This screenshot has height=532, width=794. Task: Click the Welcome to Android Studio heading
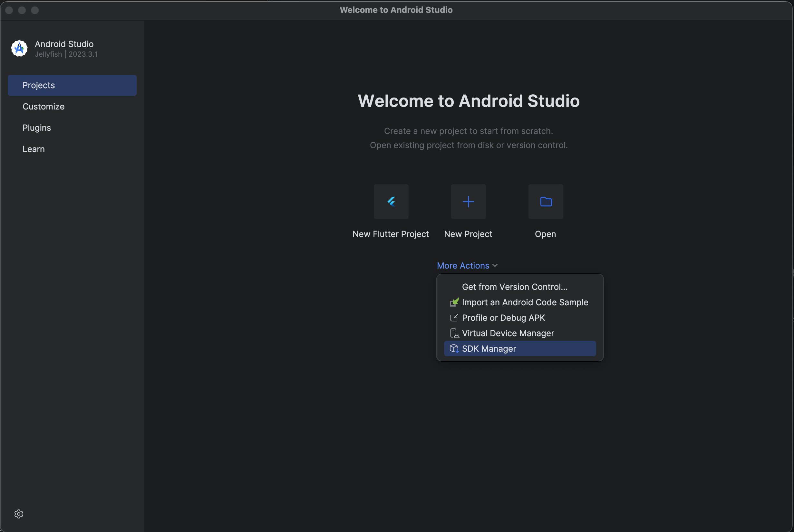coord(469,101)
